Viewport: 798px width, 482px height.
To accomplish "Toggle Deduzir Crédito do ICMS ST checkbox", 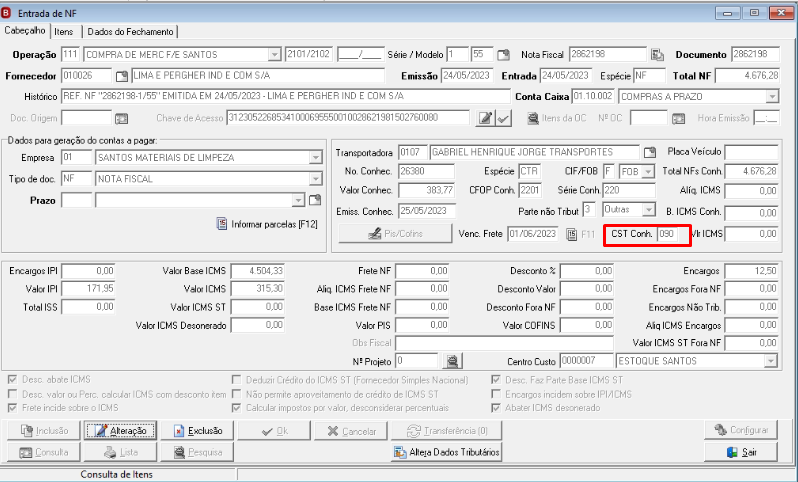I will (x=236, y=380).
